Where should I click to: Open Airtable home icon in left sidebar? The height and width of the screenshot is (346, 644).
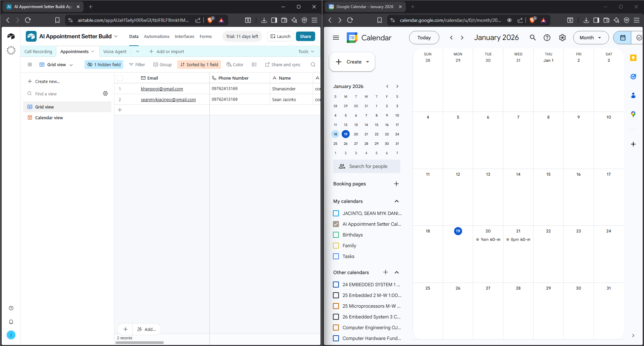point(11,36)
